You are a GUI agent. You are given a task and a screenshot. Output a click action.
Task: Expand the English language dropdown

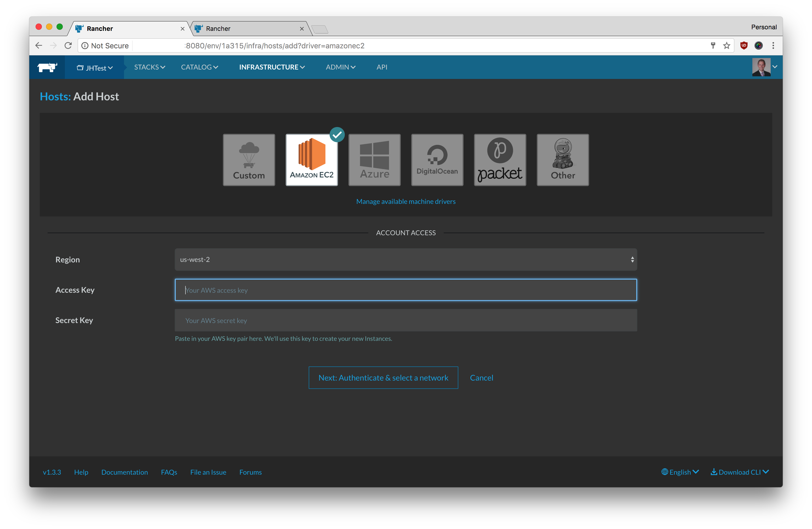(680, 472)
